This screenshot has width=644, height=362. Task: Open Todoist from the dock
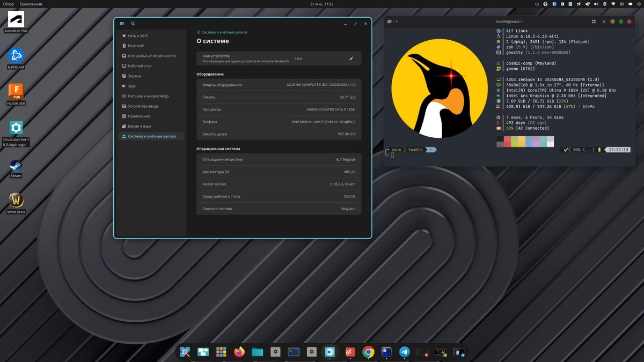tap(350, 352)
